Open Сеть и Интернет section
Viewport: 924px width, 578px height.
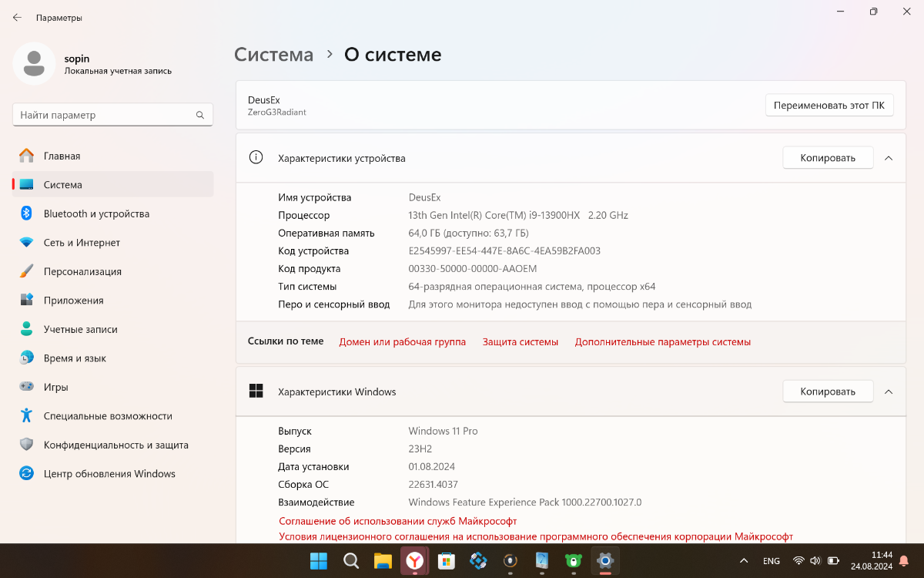[x=82, y=243]
